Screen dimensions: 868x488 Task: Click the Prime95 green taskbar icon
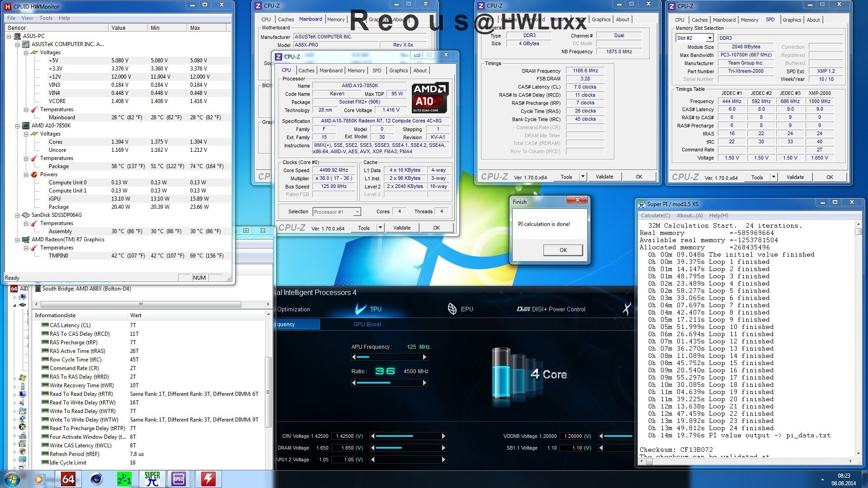pos(124,479)
